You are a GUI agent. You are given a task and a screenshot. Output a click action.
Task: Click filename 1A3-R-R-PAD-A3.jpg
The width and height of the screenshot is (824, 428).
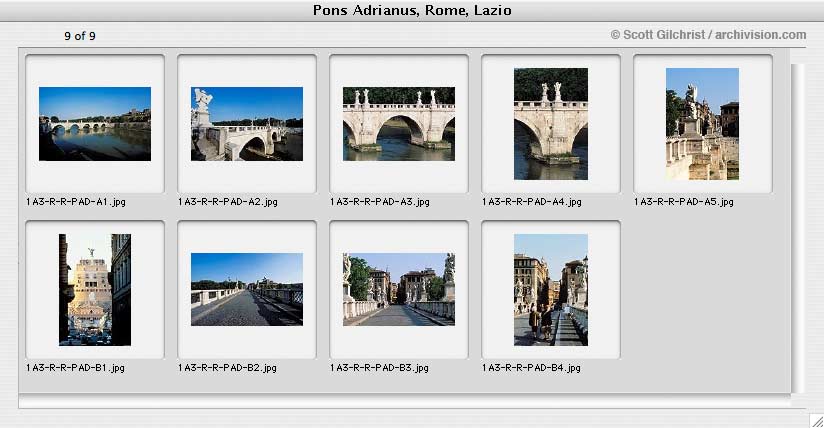tap(380, 202)
